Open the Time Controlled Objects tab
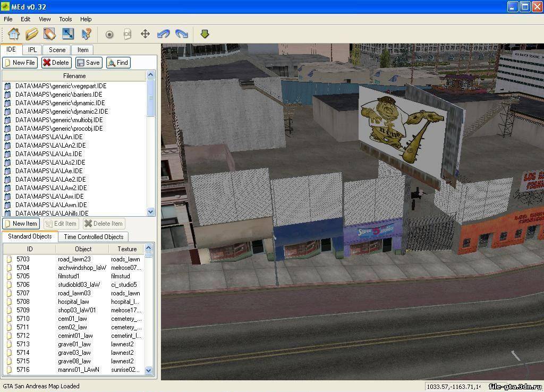This screenshot has width=544, height=392. [x=93, y=237]
